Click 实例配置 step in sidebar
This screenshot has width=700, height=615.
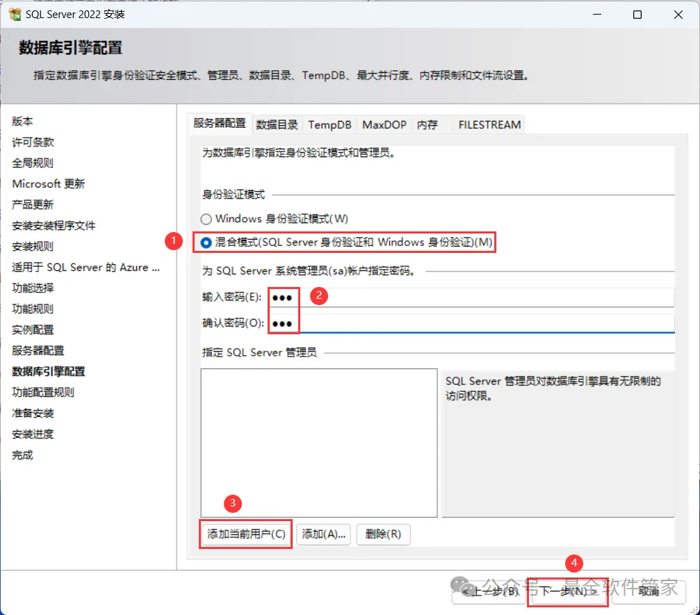33,330
